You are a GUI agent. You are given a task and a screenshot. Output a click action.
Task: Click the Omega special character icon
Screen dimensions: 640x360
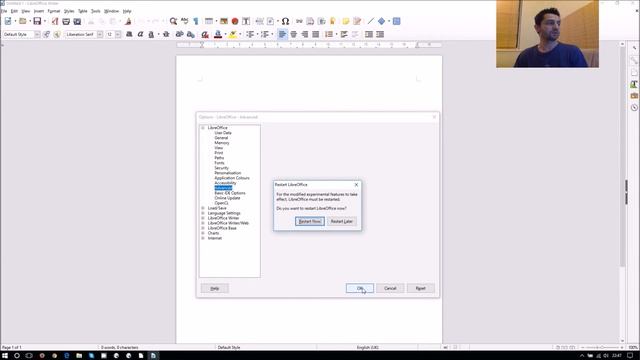pos(285,21)
